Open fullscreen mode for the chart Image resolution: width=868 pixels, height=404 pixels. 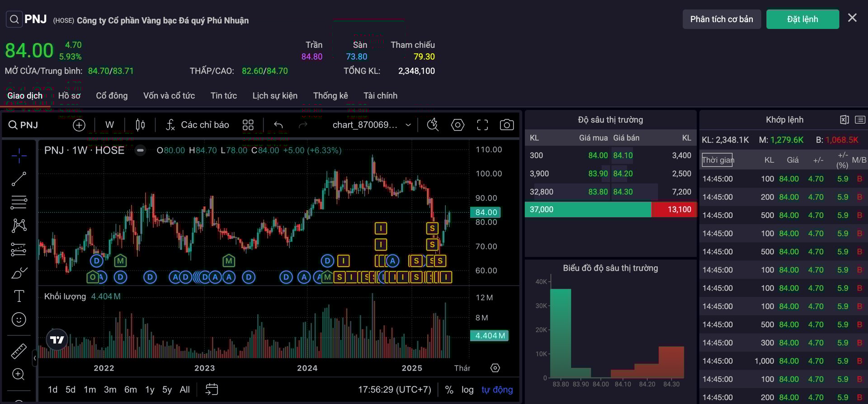coord(482,125)
